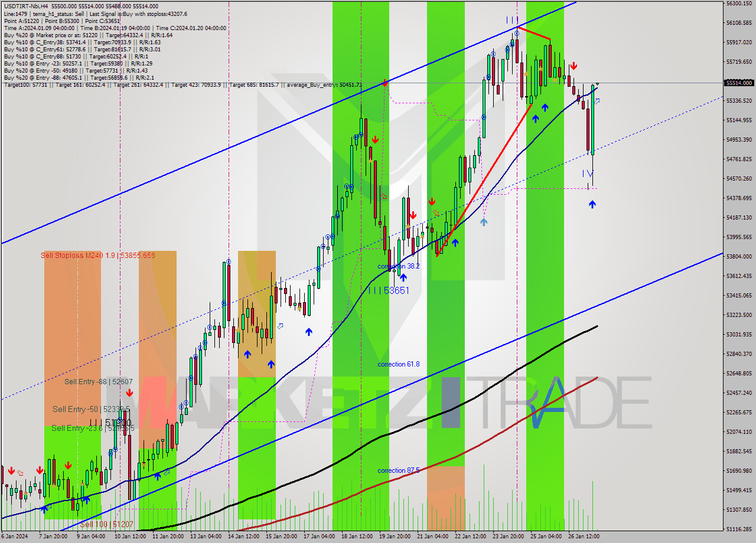The height and width of the screenshot is (543, 756).
Task: Click the '21 Jan 04:00' time axis label
Action: click(x=432, y=537)
